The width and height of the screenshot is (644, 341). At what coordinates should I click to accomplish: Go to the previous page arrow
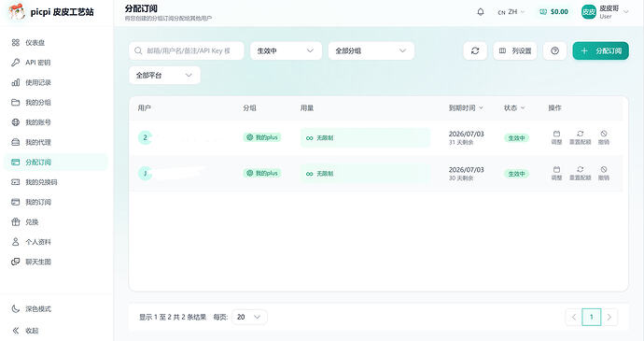pos(574,317)
